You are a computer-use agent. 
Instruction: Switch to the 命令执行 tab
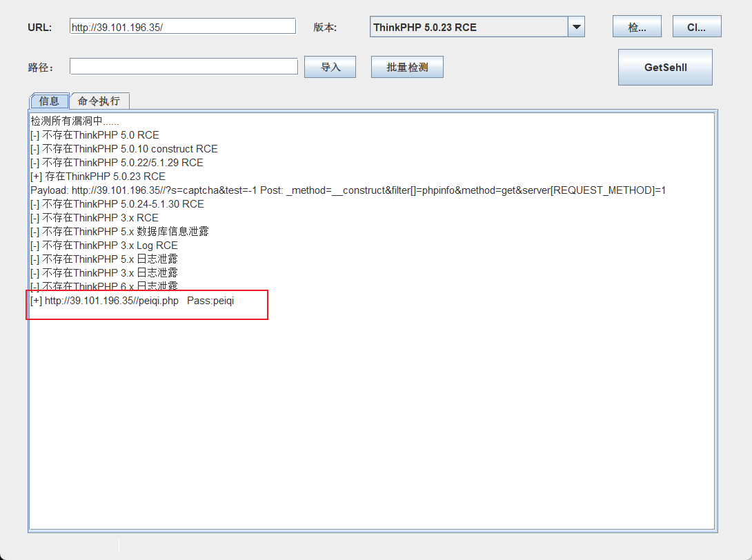click(99, 101)
